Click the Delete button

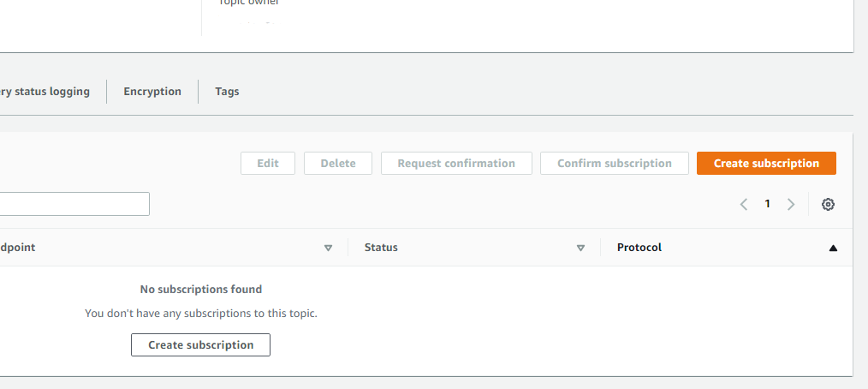[x=338, y=164]
